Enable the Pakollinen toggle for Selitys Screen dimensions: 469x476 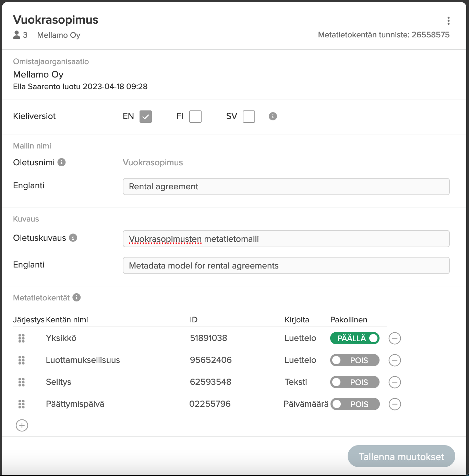pyautogui.click(x=355, y=382)
